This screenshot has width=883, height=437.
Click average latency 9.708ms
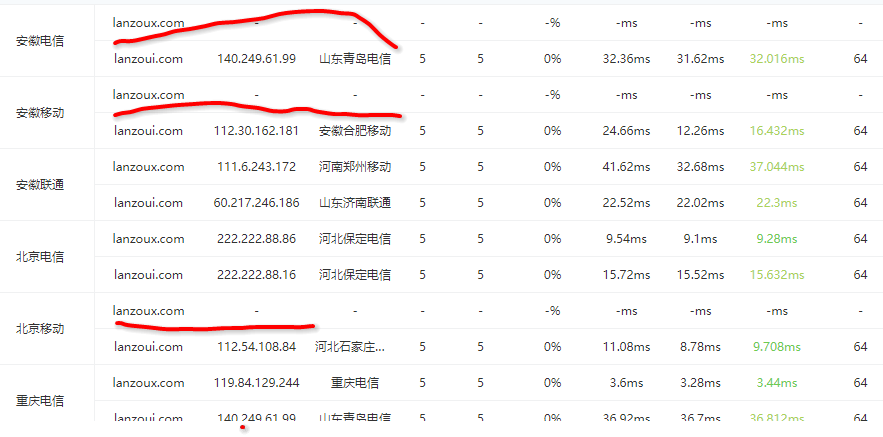(x=777, y=347)
